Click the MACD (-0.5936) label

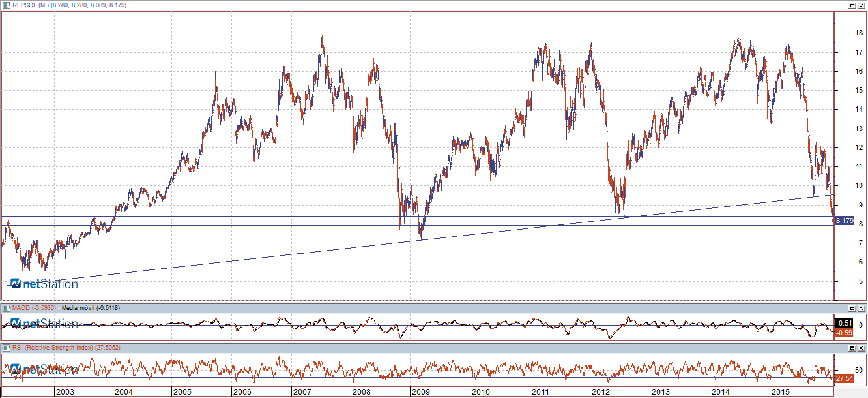(x=35, y=307)
